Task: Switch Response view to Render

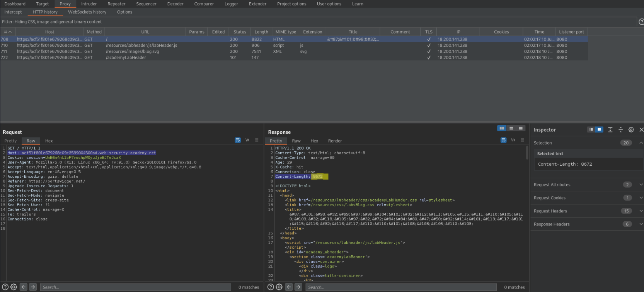Action: [x=335, y=141]
